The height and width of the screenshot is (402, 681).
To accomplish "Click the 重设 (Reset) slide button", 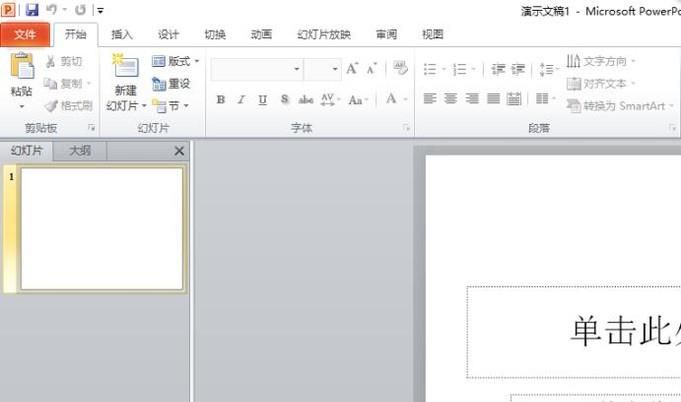I will (171, 83).
